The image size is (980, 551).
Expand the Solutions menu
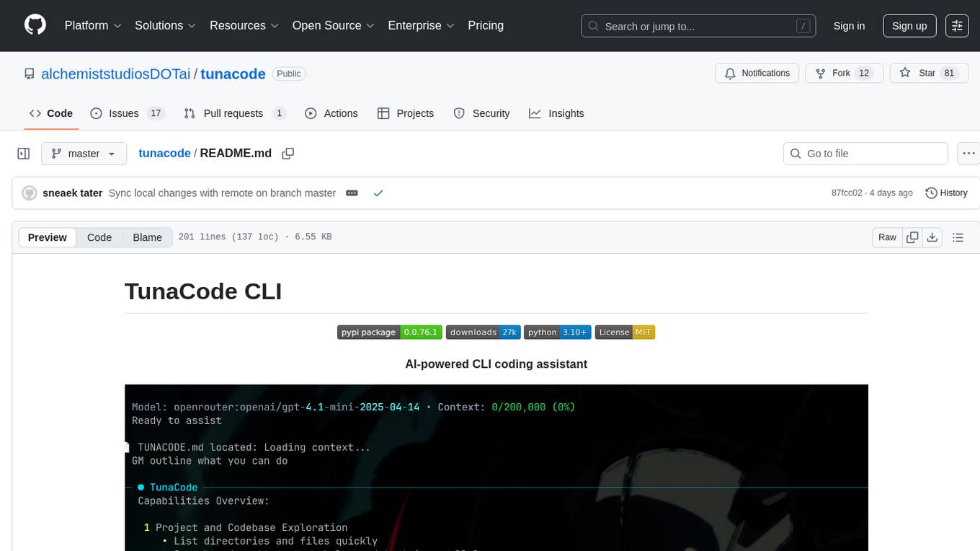165,25
